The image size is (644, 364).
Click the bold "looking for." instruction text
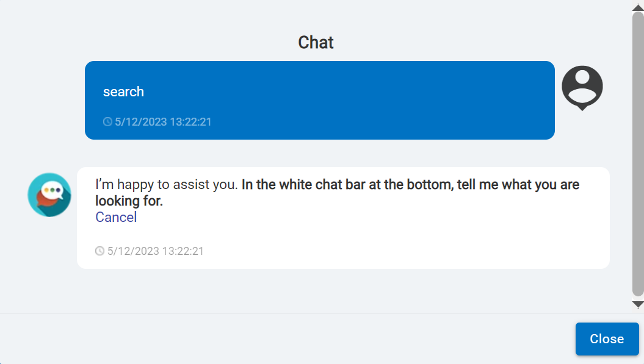pyautogui.click(x=129, y=201)
